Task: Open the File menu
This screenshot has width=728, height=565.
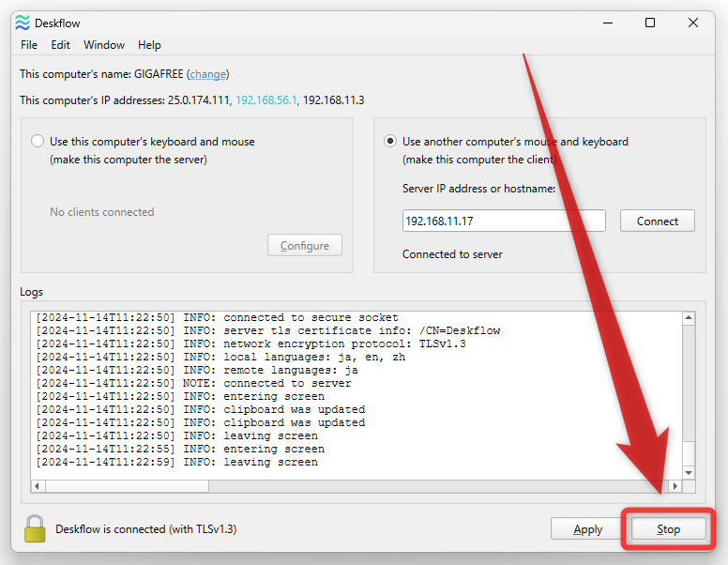Action: point(29,45)
